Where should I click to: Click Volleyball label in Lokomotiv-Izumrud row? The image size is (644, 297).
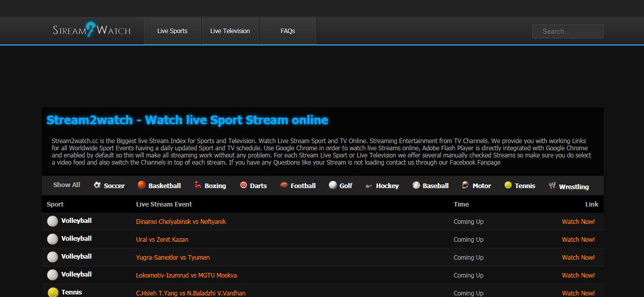tap(77, 274)
